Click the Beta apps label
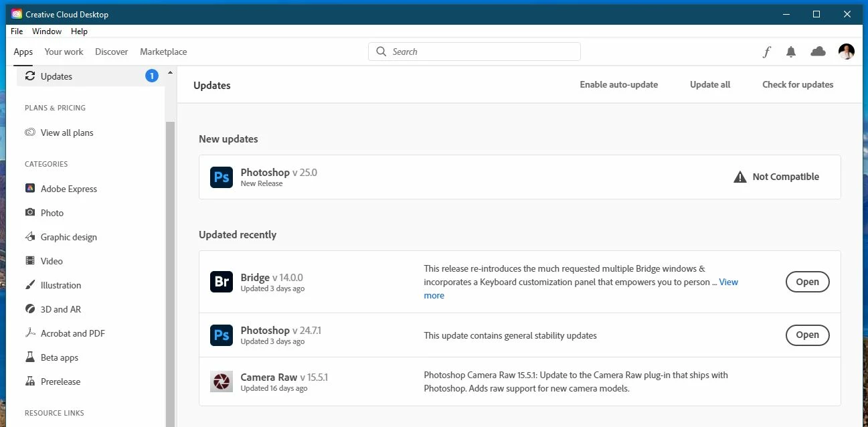The image size is (868, 427). click(60, 357)
